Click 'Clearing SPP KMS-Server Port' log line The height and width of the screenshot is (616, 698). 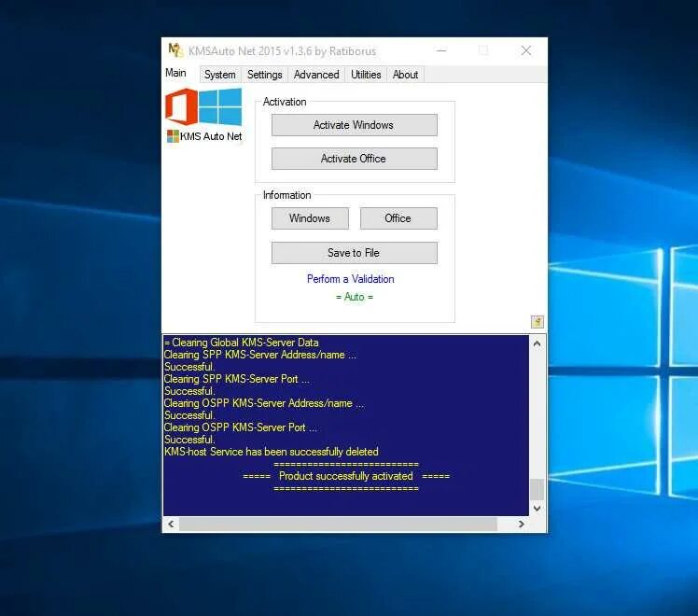coord(236,379)
